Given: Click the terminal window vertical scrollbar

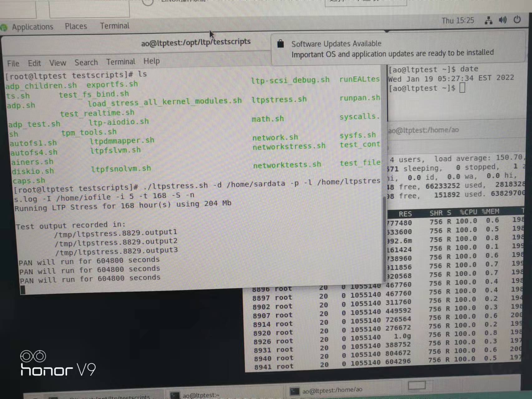Looking at the screenshot, I should [384, 237].
